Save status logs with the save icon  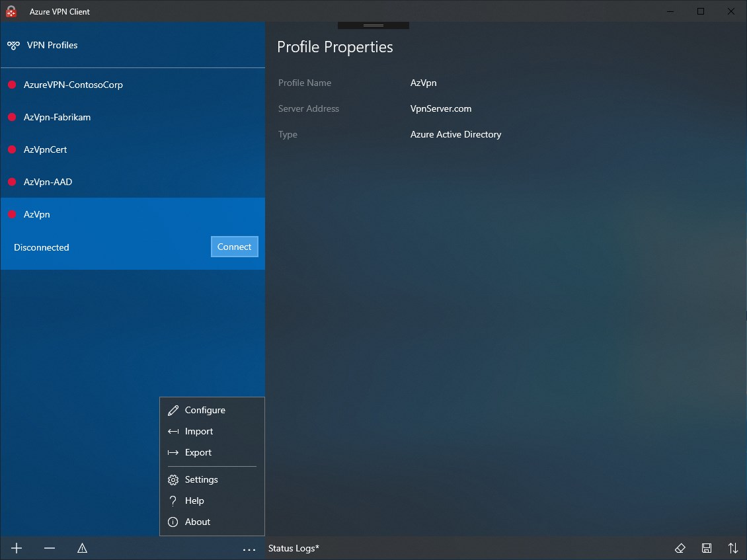[706, 548]
